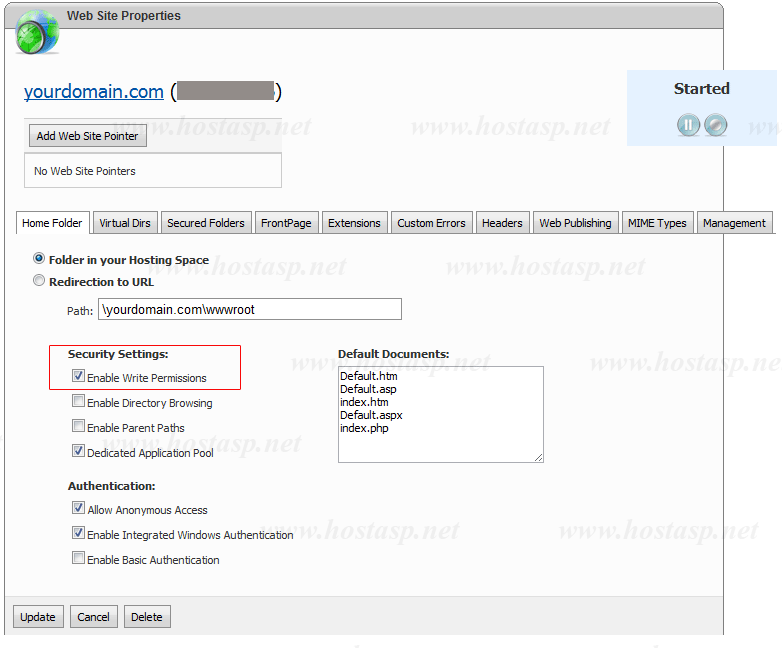Enable Directory Browsing checkbox
The image size is (782, 648).
click(78, 402)
